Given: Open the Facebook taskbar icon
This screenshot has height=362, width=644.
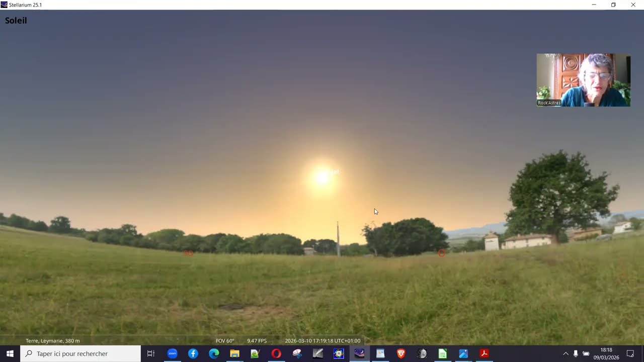Looking at the screenshot, I should 193,353.
